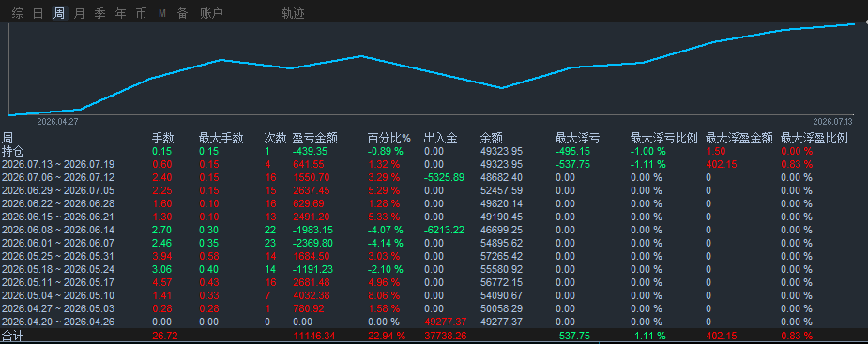
Task: Switch to the 综 summary tab
Action: pos(18,13)
